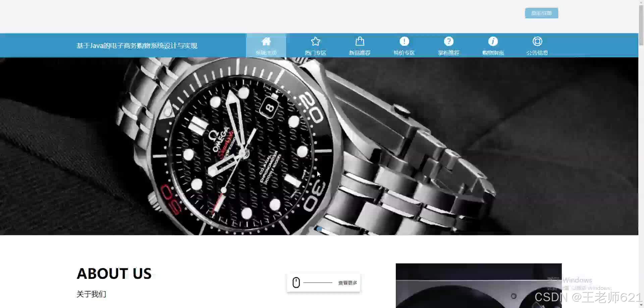Image resolution: width=644 pixels, height=308 pixels.
Task: Click the info icon for 购物指南
Action: click(x=493, y=41)
